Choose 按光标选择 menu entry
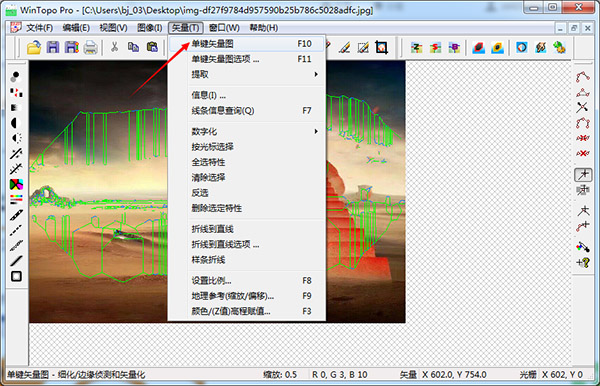This screenshot has width=600, height=386. [247, 147]
